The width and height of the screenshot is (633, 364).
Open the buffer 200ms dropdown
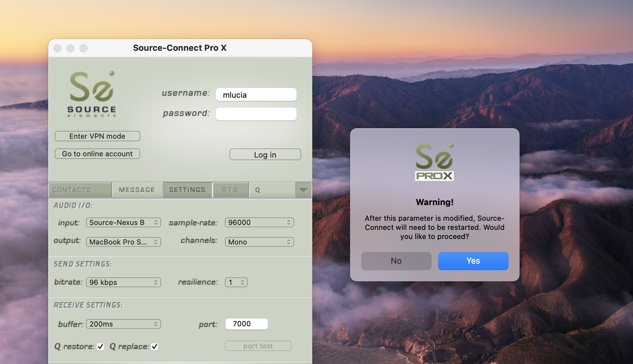coord(123,324)
